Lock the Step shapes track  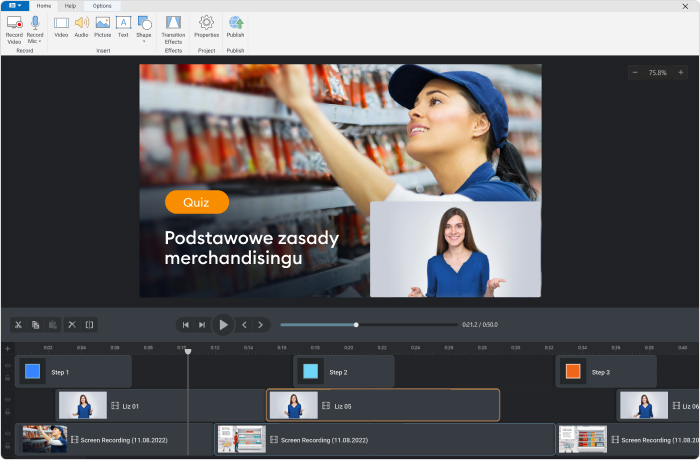[8, 378]
